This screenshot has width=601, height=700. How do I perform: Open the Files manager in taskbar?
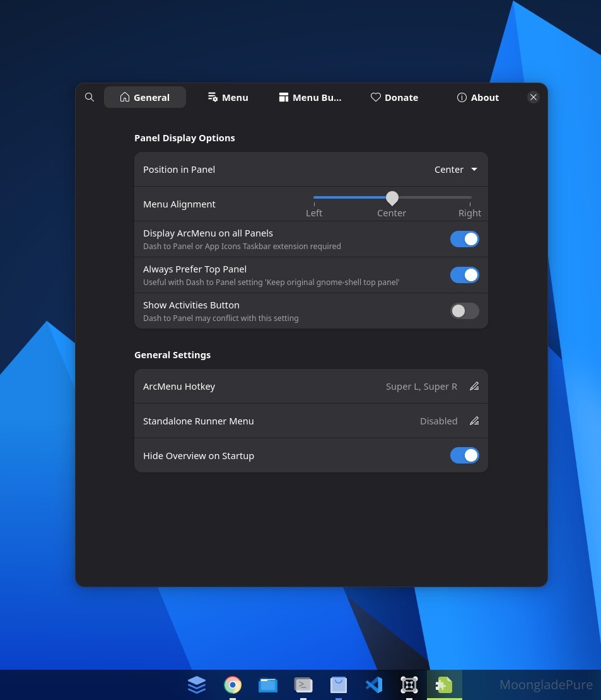tap(268, 684)
